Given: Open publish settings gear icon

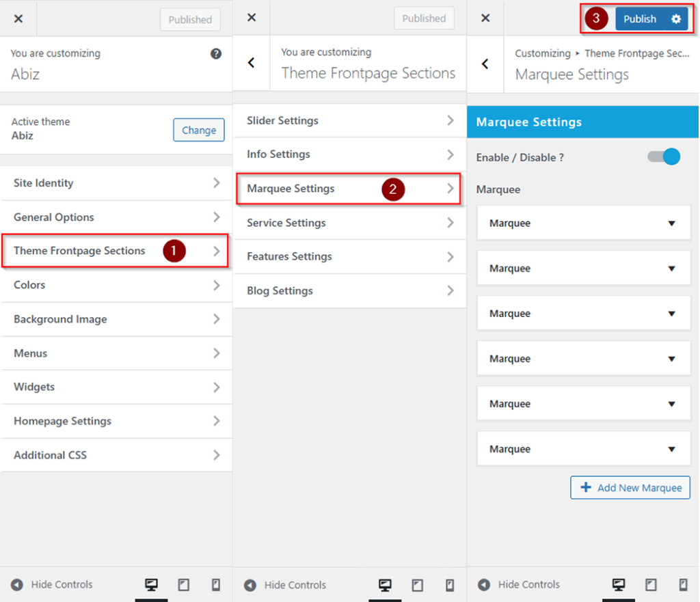Looking at the screenshot, I should pos(675,19).
